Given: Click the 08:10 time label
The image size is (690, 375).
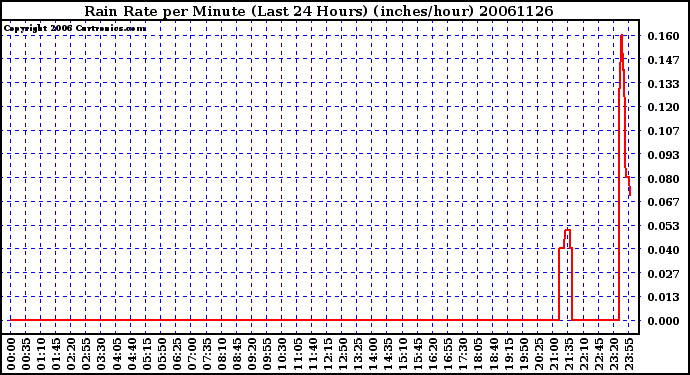Looking at the screenshot, I should pyautogui.click(x=222, y=354).
